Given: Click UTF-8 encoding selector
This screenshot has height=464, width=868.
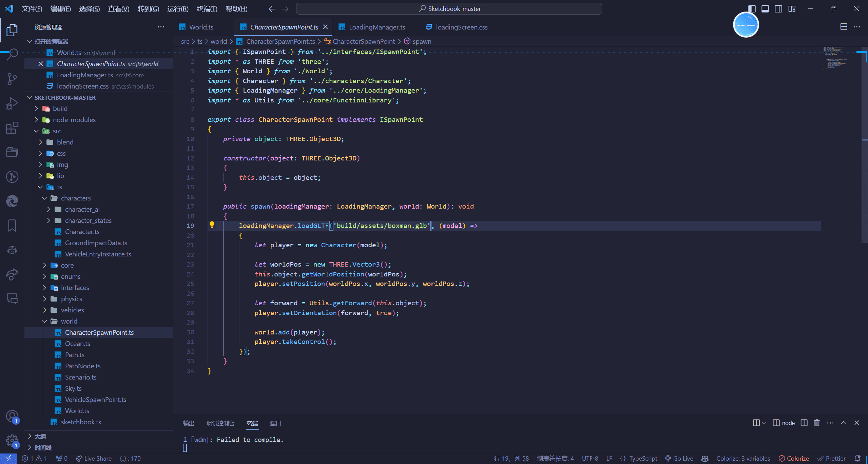Looking at the screenshot, I should click(590, 458).
